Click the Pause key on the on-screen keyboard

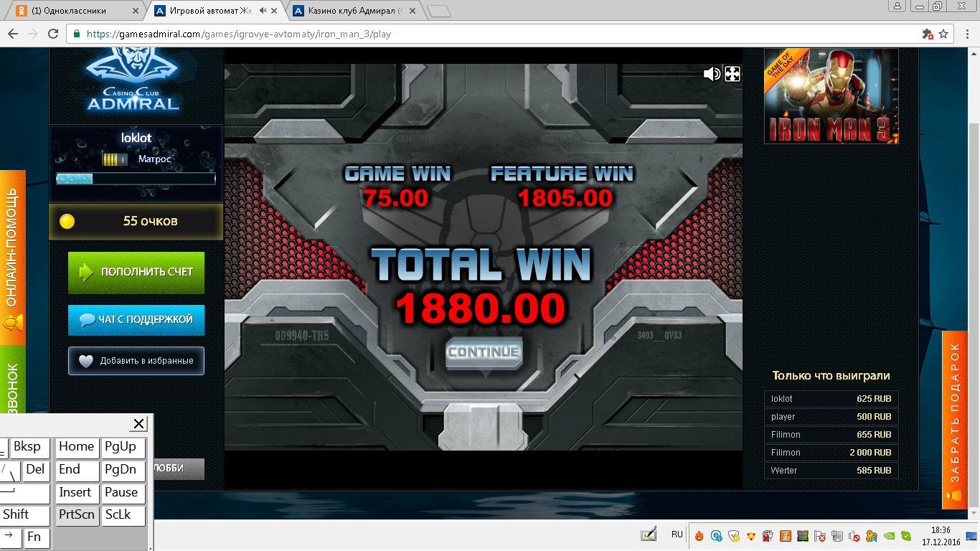point(123,494)
